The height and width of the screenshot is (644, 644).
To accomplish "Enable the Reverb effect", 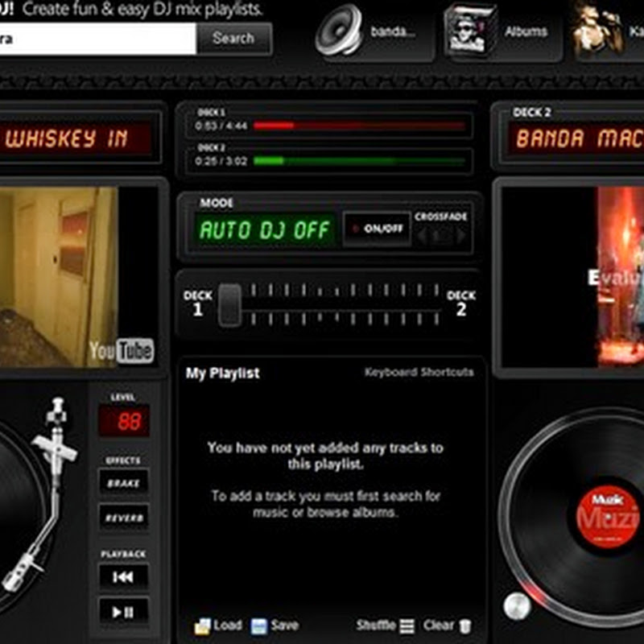I will [x=123, y=518].
